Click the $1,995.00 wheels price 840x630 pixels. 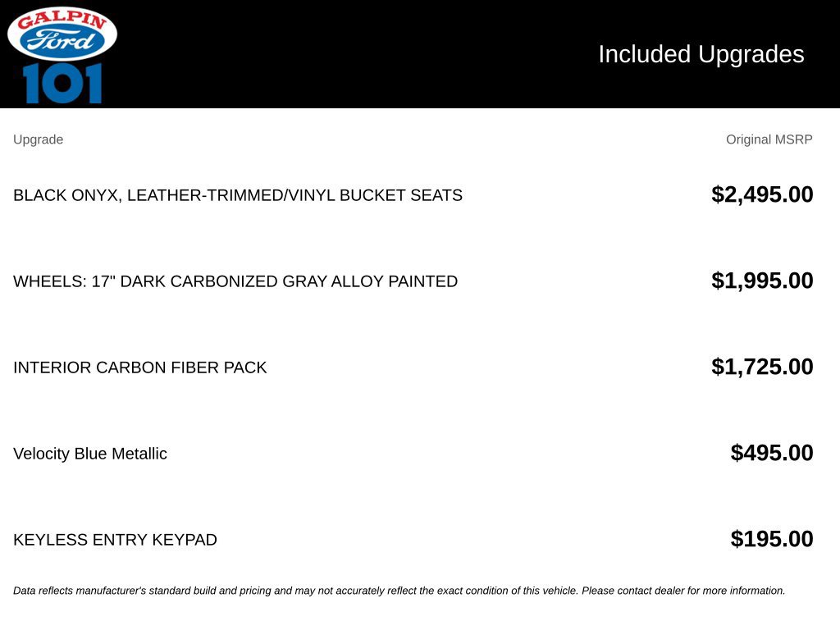click(762, 281)
